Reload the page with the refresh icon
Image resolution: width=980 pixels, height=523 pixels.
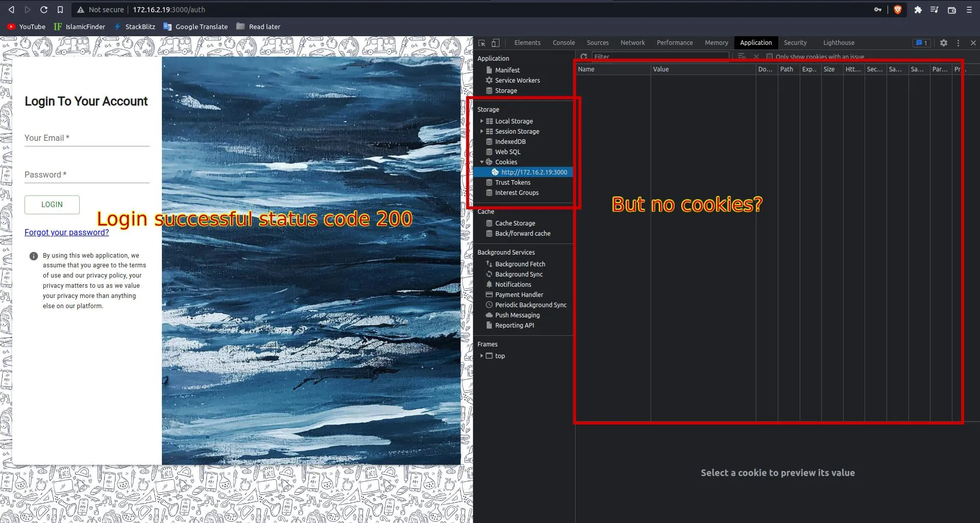point(44,10)
